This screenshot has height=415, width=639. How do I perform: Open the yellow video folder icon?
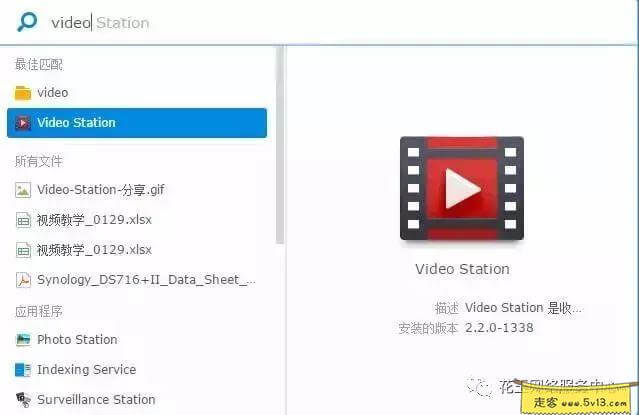point(23,93)
